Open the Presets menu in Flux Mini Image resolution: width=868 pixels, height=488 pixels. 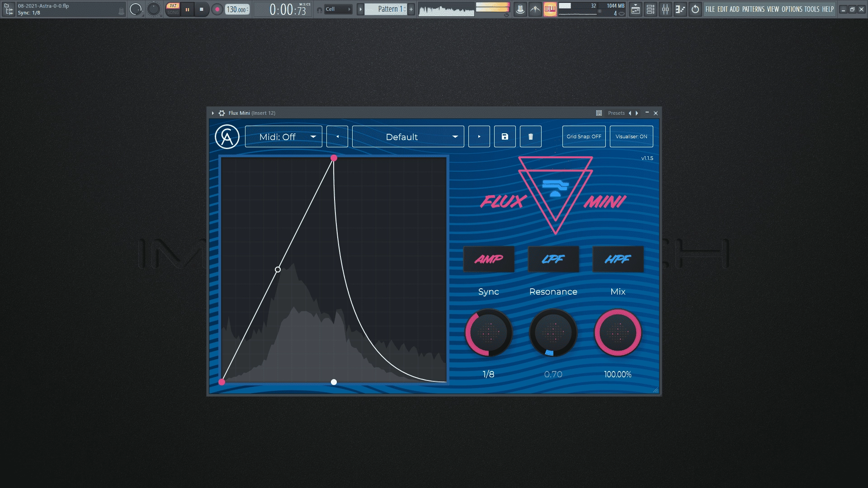(616, 113)
